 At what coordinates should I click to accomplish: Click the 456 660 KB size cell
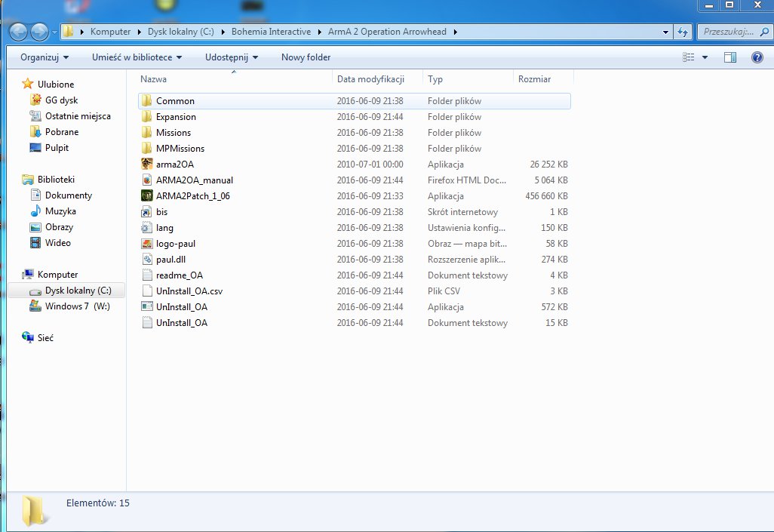[x=546, y=196]
